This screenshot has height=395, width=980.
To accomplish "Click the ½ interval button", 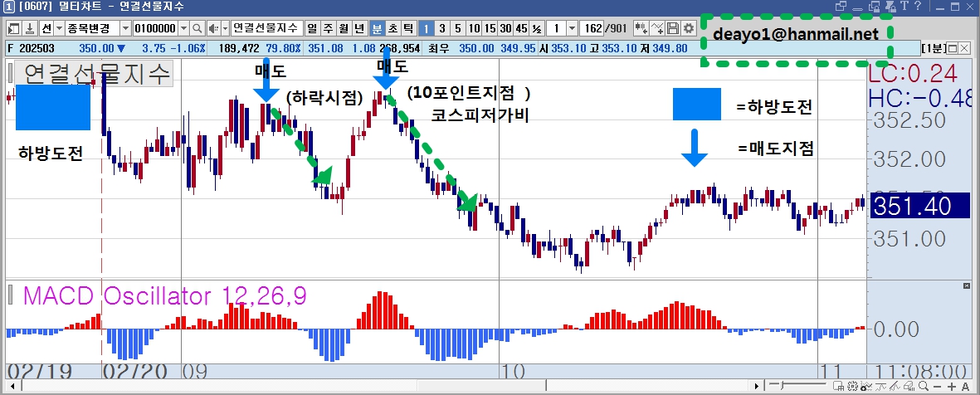I will (537, 28).
